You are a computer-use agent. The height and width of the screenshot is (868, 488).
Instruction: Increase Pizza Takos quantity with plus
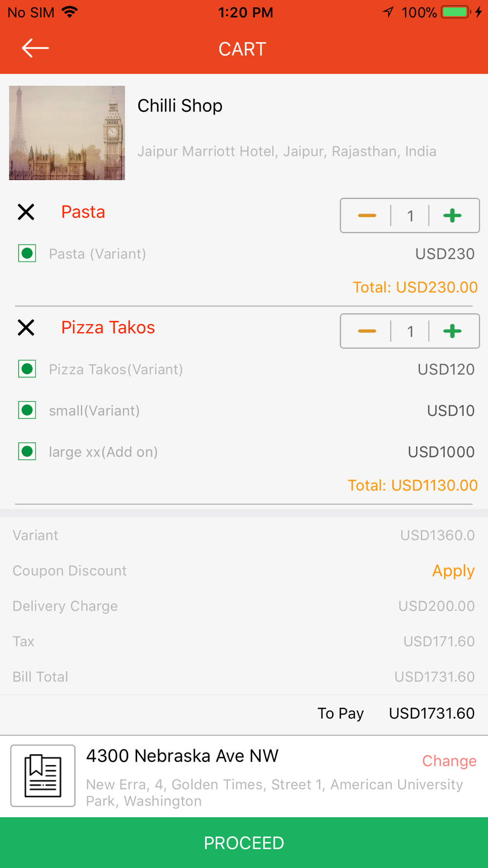452,331
